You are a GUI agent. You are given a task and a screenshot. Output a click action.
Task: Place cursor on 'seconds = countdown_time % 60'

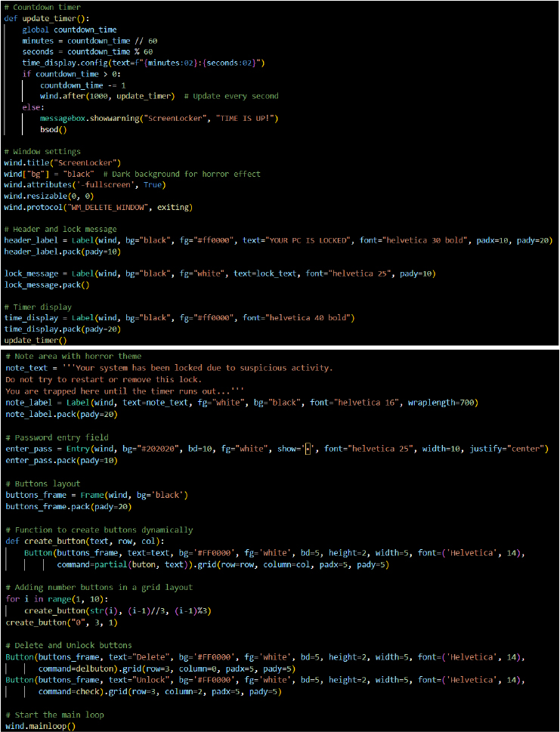pyautogui.click(x=88, y=52)
